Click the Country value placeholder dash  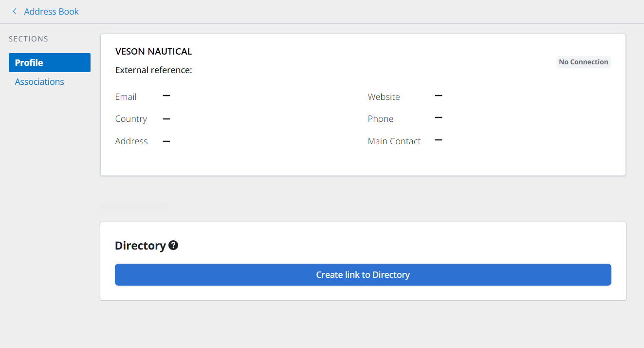[x=166, y=118]
